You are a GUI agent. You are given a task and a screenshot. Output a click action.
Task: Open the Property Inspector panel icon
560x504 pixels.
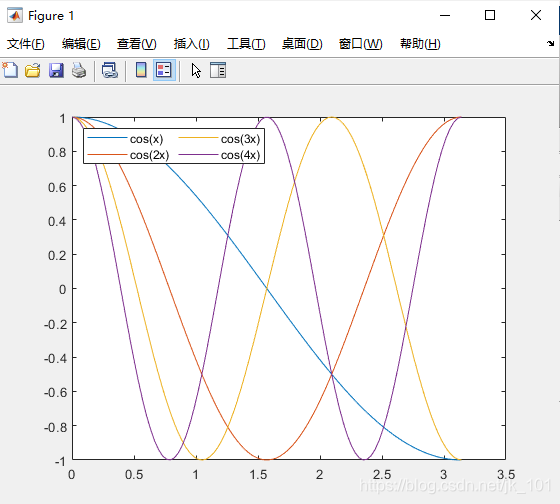click(x=218, y=70)
